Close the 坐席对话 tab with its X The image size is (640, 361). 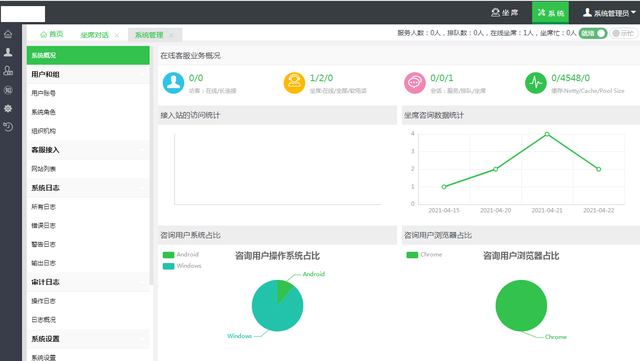(x=117, y=36)
